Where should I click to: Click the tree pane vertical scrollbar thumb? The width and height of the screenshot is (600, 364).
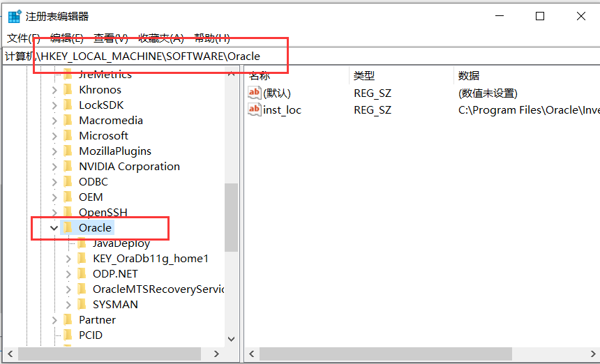tap(231, 217)
